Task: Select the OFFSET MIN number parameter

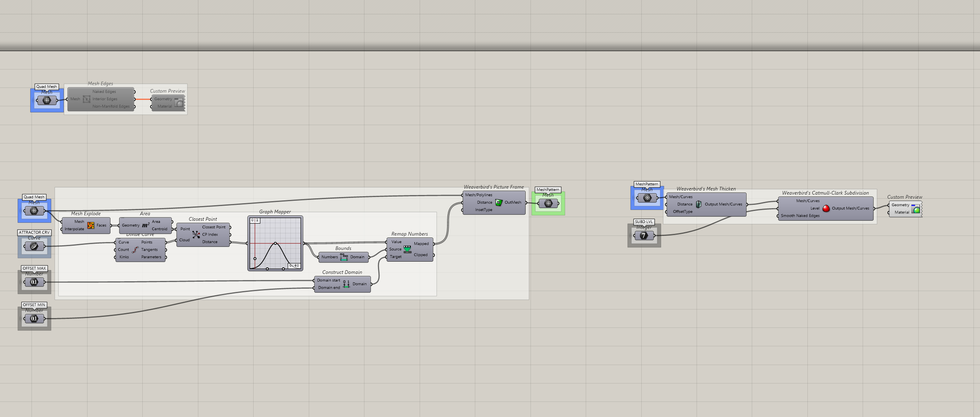Action: pyautogui.click(x=34, y=318)
